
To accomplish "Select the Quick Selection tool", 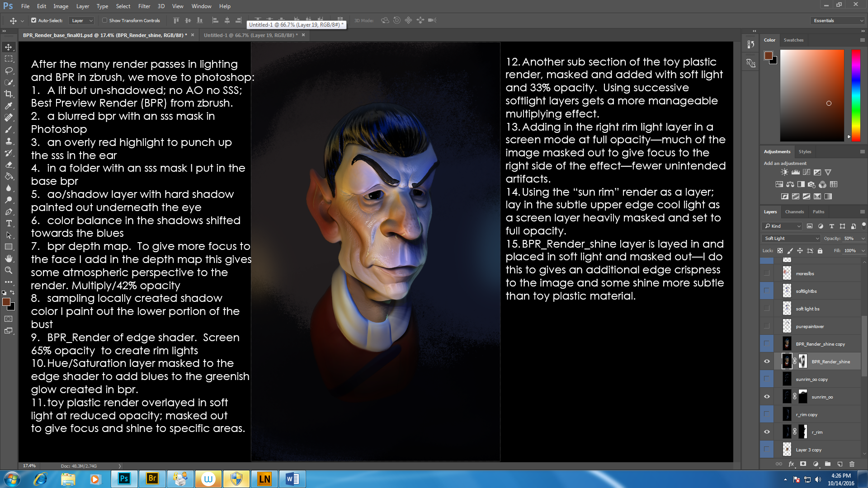I will click(x=9, y=82).
